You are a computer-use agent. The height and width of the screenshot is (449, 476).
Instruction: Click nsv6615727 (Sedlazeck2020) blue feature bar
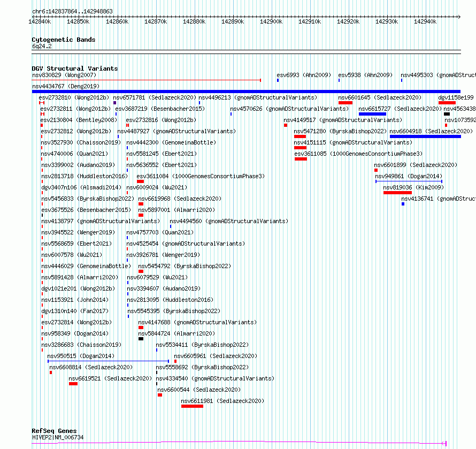(x=372, y=114)
